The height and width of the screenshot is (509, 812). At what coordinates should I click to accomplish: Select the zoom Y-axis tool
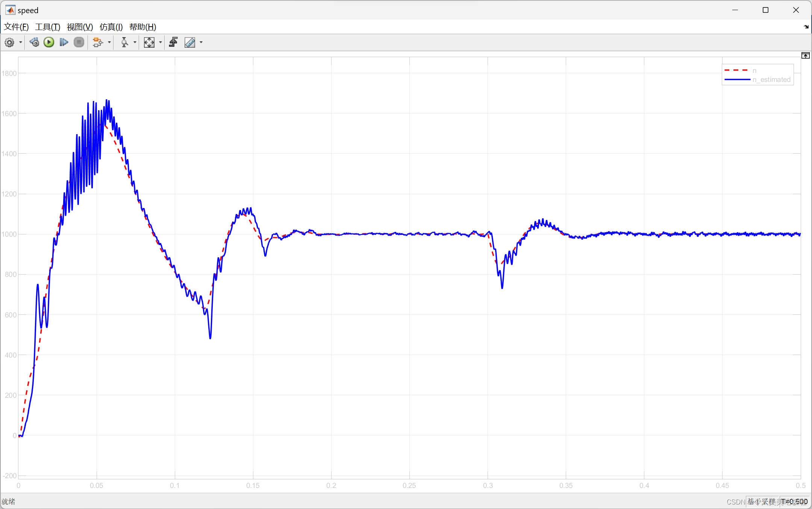point(124,42)
